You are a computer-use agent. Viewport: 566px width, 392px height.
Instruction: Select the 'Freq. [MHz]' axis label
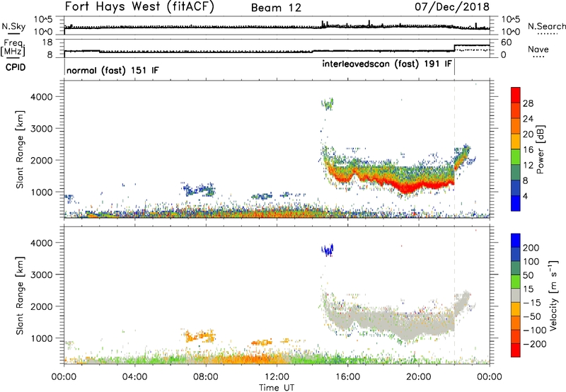(x=13, y=47)
